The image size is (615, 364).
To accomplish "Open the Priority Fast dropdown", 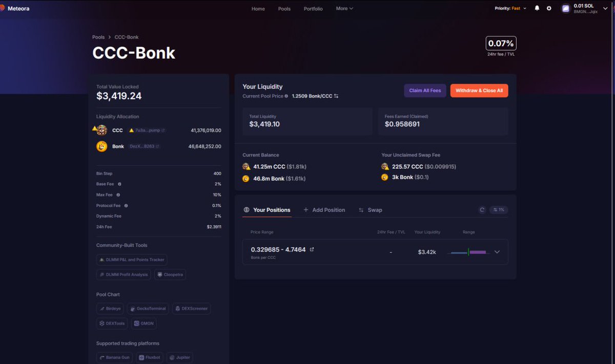I will point(510,8).
